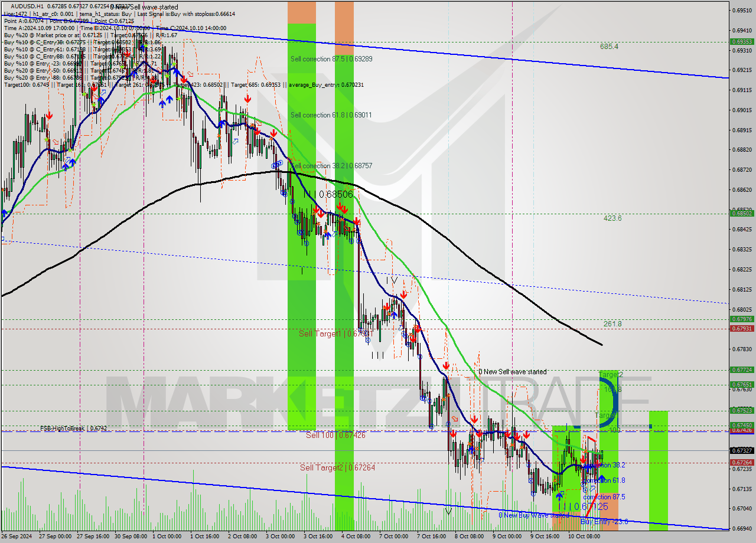Click the '26 Sep 2024' time axis label
Image resolution: width=756 pixels, height=543 pixels.
click(x=17, y=537)
